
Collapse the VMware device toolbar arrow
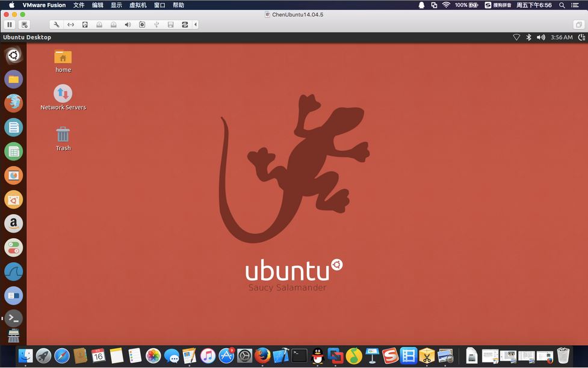coord(196,25)
